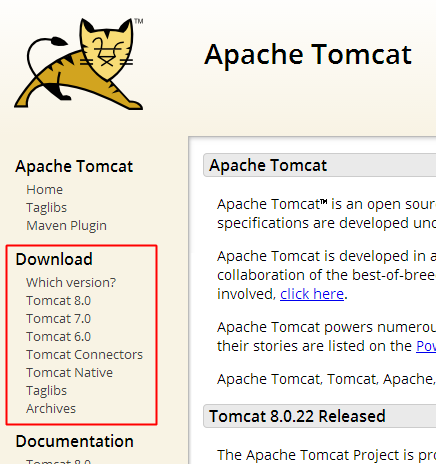The image size is (436, 464).
Task: Open the Home sidebar link
Action: point(44,189)
